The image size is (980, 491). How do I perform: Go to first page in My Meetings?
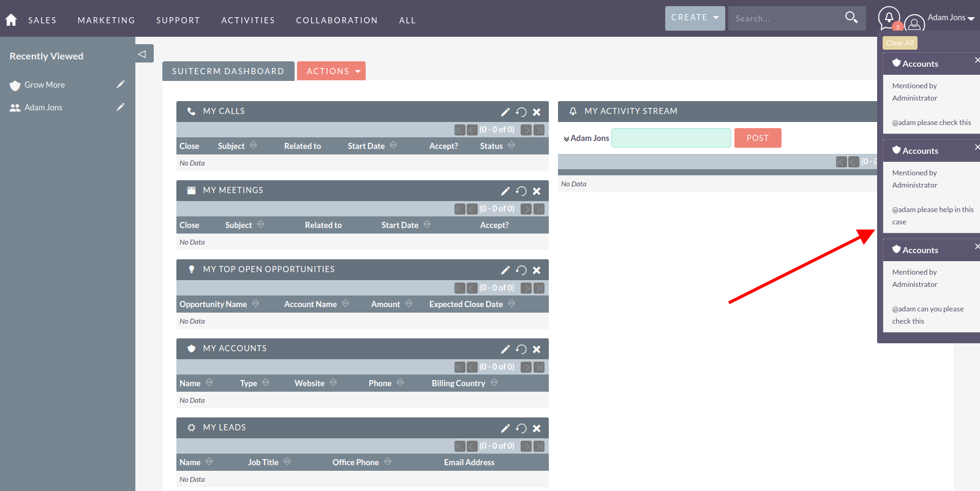click(460, 209)
